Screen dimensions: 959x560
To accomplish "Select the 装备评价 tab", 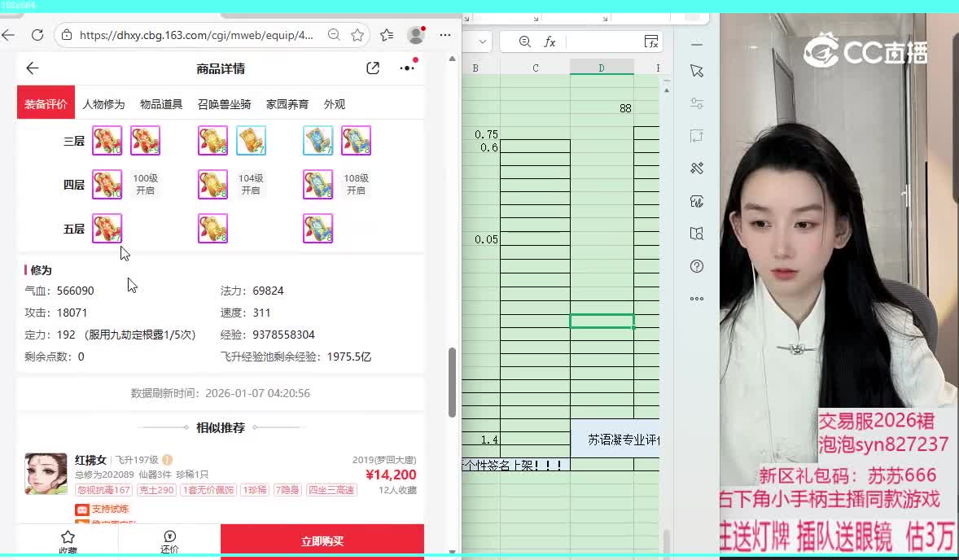I will coord(46,104).
